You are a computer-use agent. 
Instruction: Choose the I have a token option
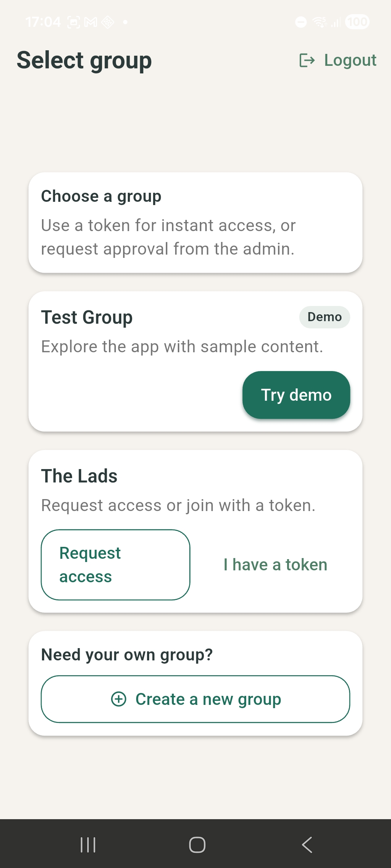[x=275, y=565]
